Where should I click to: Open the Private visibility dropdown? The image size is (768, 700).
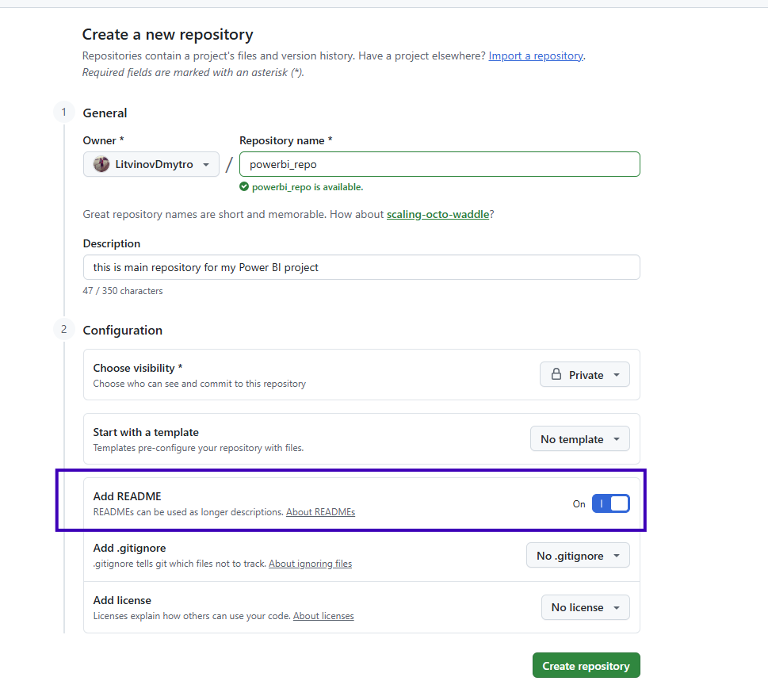click(585, 375)
